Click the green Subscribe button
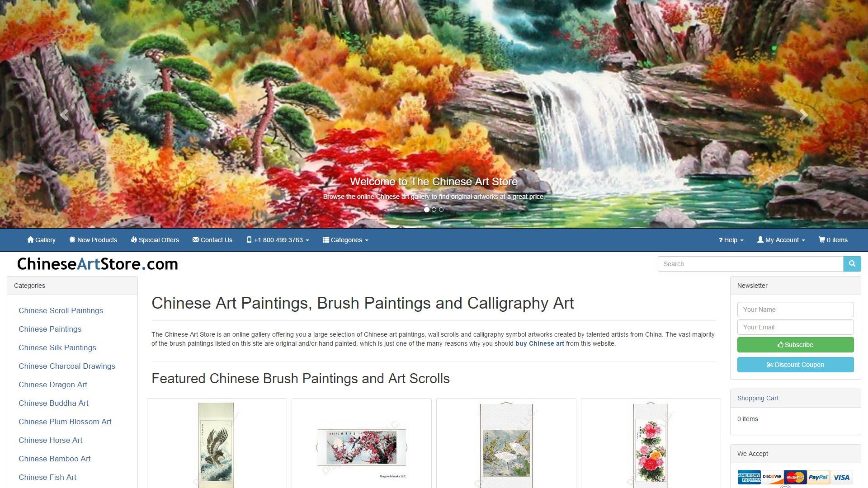 (x=795, y=345)
